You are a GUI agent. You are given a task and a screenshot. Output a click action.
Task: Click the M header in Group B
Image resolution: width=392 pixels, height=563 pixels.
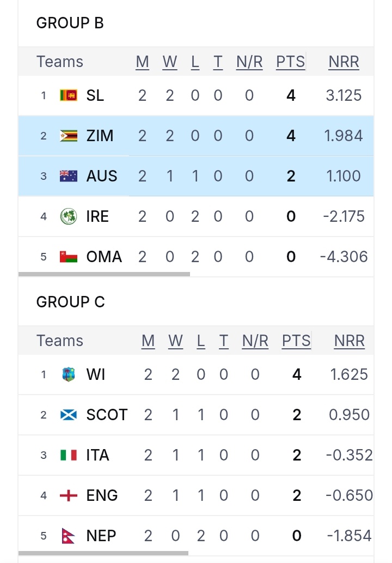click(x=142, y=62)
